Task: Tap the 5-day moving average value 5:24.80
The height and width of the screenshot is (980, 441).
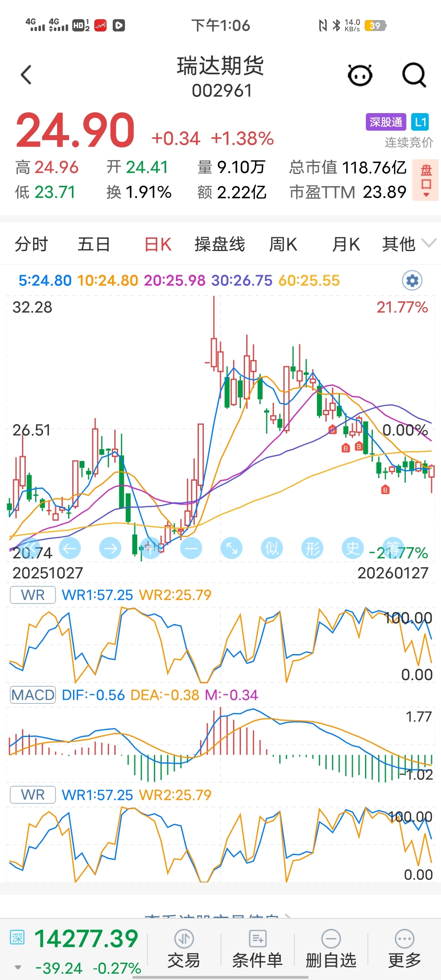Action: [45, 281]
